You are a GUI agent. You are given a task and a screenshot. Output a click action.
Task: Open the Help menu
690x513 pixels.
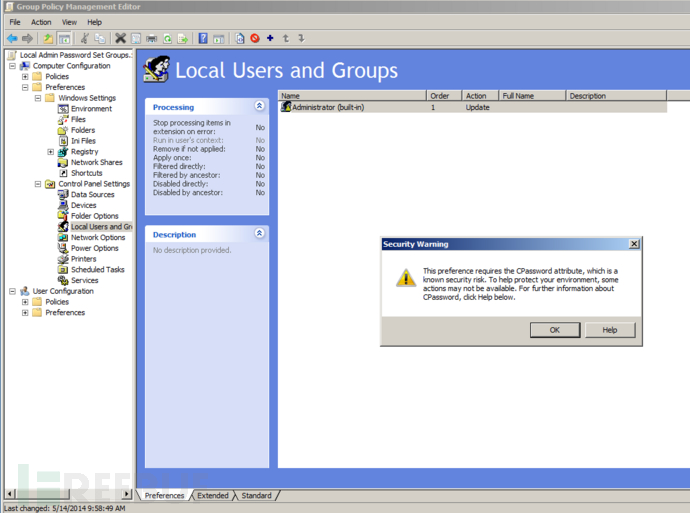[x=94, y=22]
